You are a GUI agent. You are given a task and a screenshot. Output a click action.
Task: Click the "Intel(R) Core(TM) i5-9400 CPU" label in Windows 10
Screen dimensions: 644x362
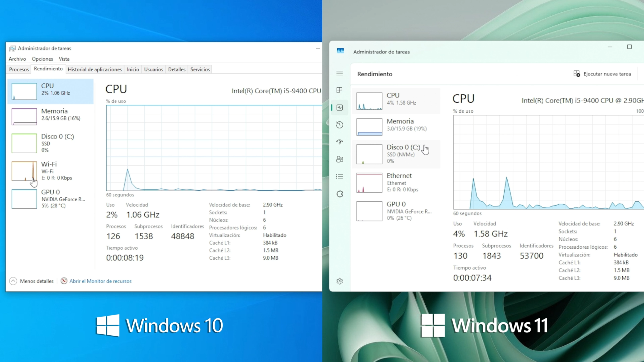(276, 91)
